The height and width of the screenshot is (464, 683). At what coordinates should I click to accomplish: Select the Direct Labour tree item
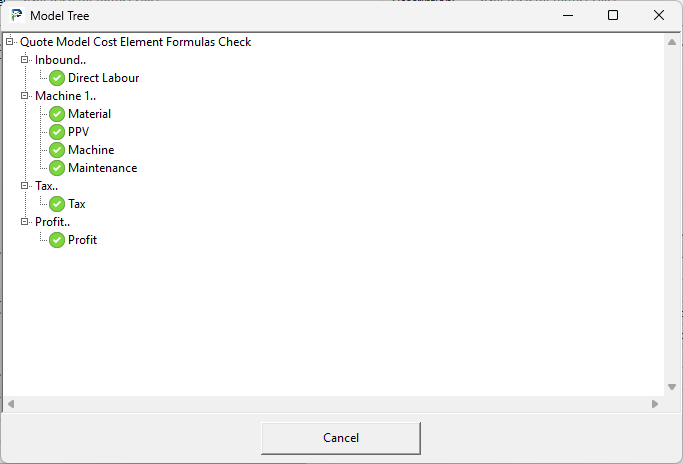pyautogui.click(x=103, y=78)
